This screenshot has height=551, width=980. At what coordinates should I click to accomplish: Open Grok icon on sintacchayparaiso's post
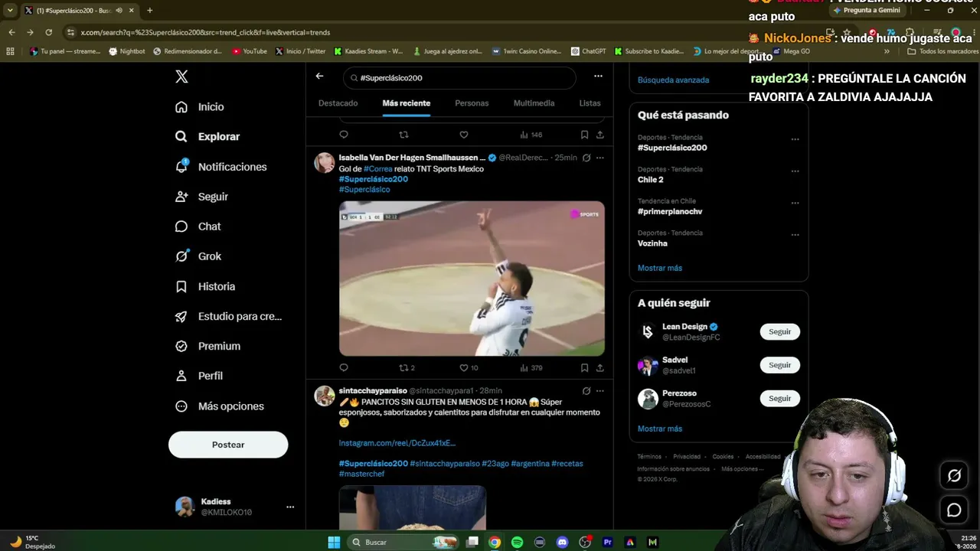tap(586, 391)
